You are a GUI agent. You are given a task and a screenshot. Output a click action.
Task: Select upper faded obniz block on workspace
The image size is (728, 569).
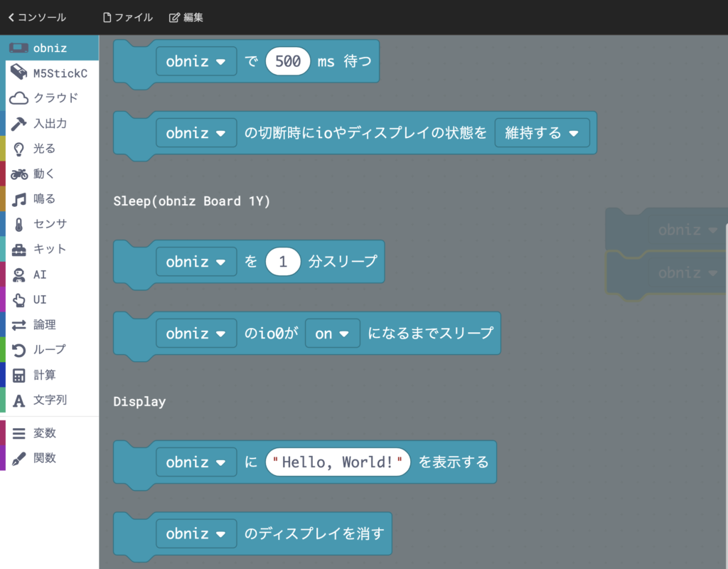click(666, 230)
